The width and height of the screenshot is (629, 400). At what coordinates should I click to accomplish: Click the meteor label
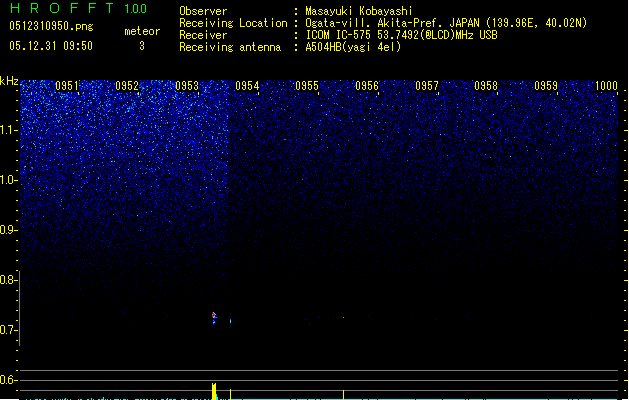142,31
